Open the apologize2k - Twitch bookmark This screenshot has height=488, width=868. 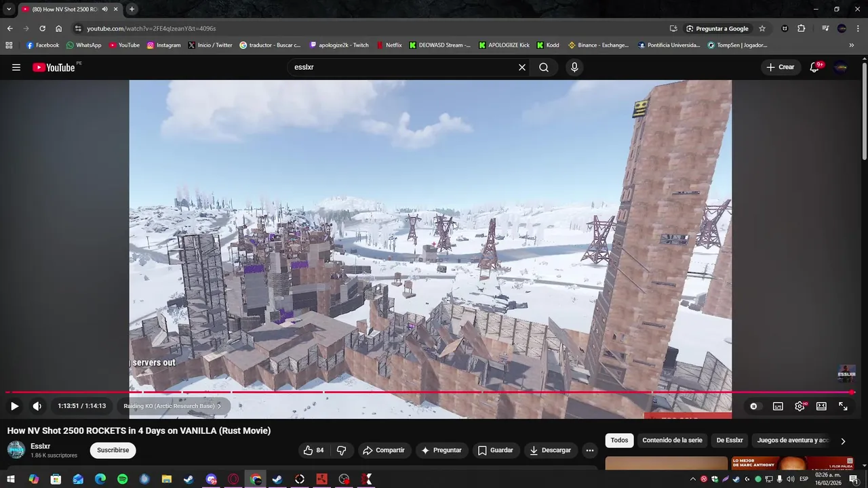click(338, 45)
